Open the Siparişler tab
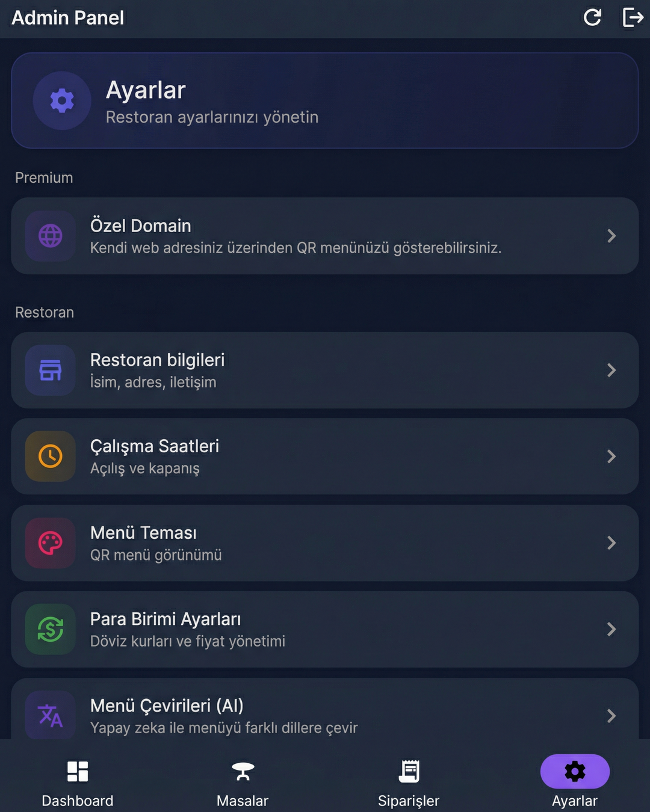The width and height of the screenshot is (650, 812). click(409, 780)
